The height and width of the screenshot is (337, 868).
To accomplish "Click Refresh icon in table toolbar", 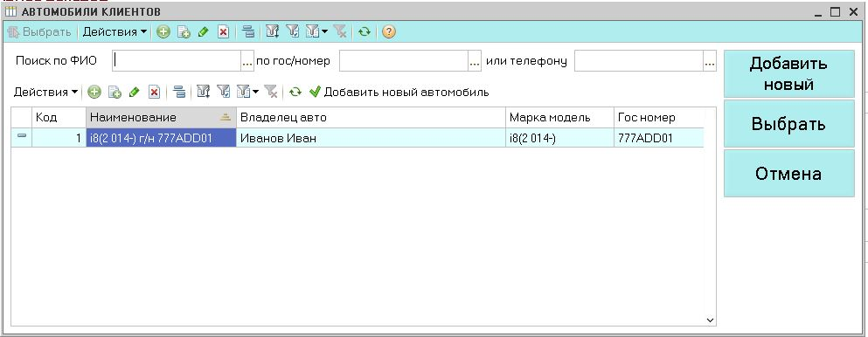I will [295, 93].
